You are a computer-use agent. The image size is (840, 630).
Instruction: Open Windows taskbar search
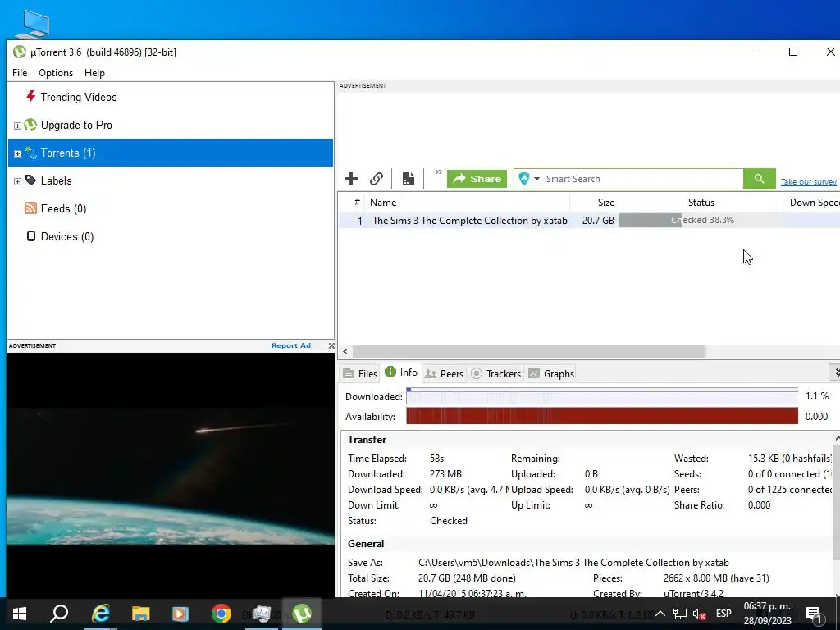coord(59,614)
